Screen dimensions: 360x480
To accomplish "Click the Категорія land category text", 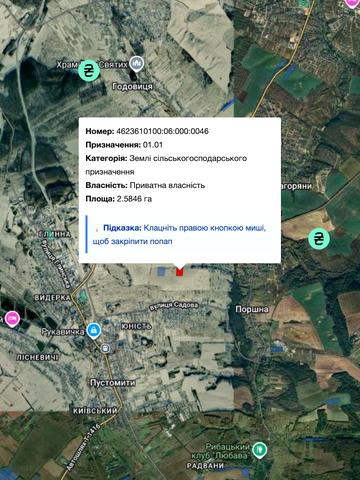I will pyautogui.click(x=166, y=165).
